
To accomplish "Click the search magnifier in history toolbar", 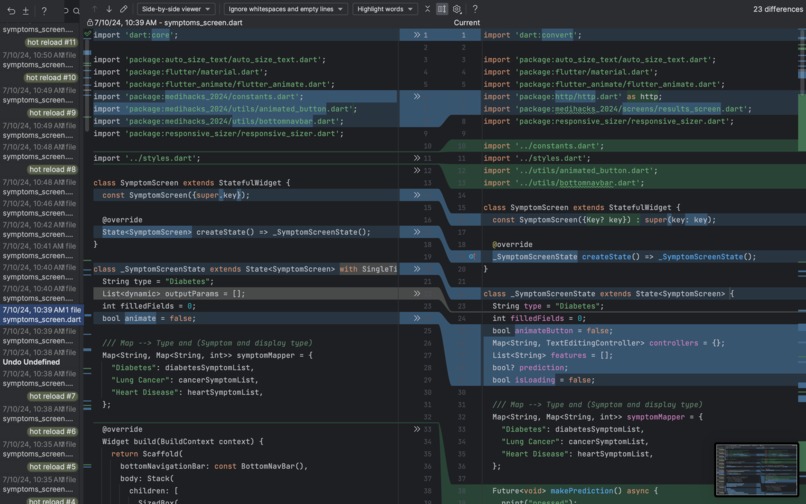I will pos(76,10).
